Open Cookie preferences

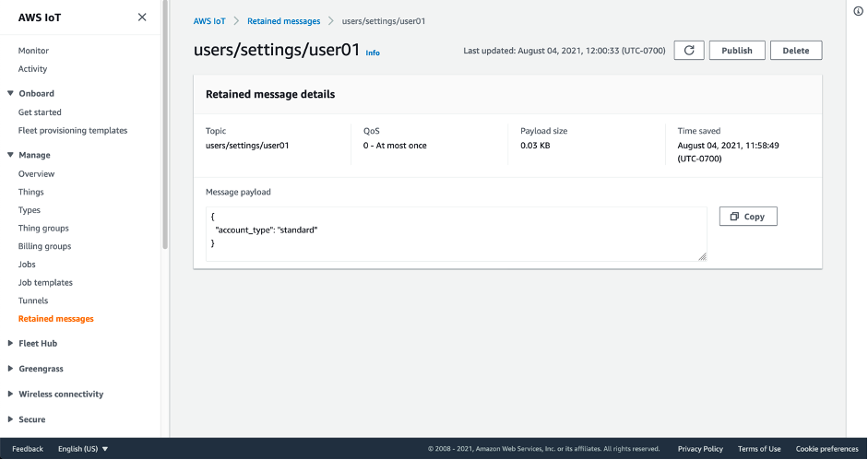coord(827,449)
